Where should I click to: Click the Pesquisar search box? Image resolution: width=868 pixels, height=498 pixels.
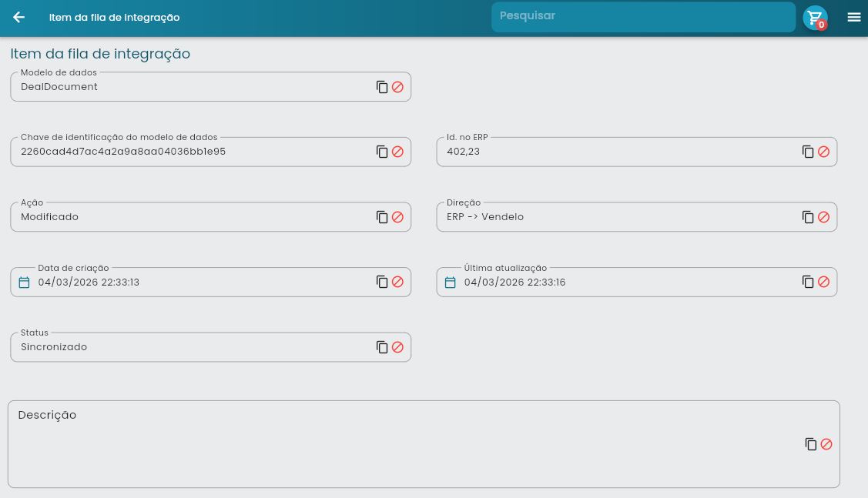pyautogui.click(x=642, y=17)
